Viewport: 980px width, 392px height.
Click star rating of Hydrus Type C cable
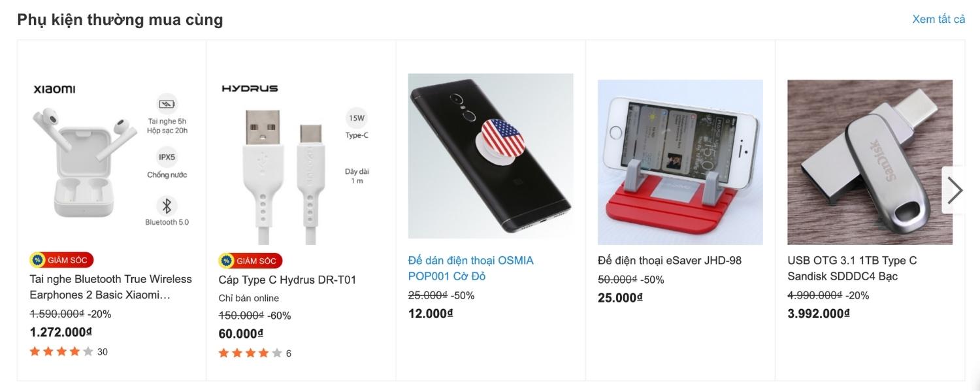250,353
